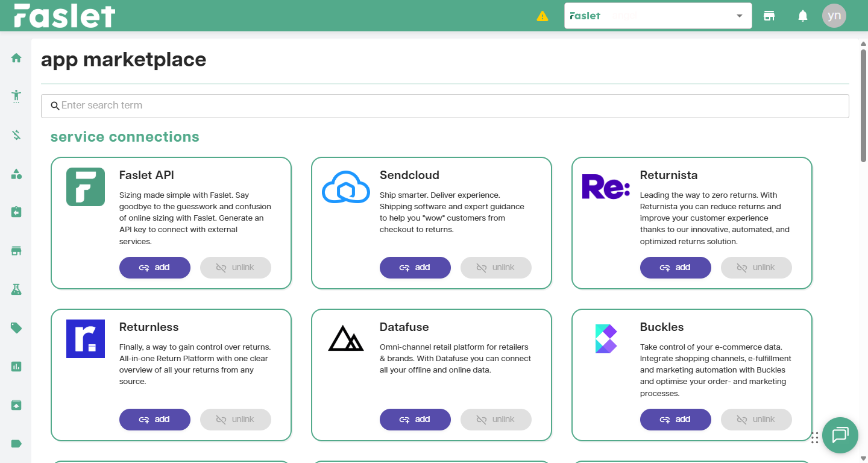Unlink the Faslet API connection

(236, 268)
